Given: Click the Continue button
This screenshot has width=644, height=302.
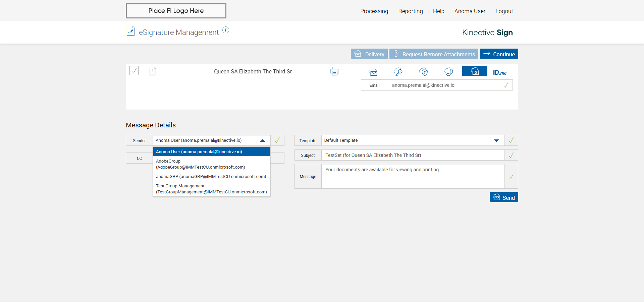Looking at the screenshot, I should [x=499, y=54].
